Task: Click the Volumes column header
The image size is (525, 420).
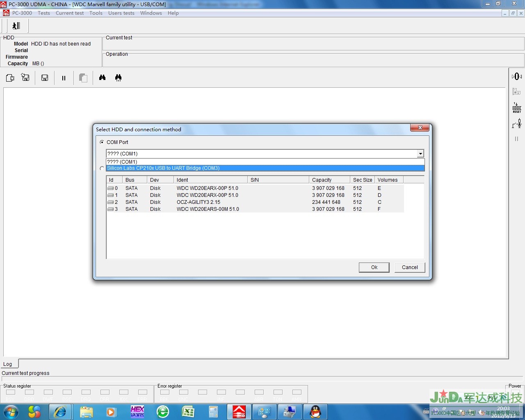Action: (x=389, y=180)
